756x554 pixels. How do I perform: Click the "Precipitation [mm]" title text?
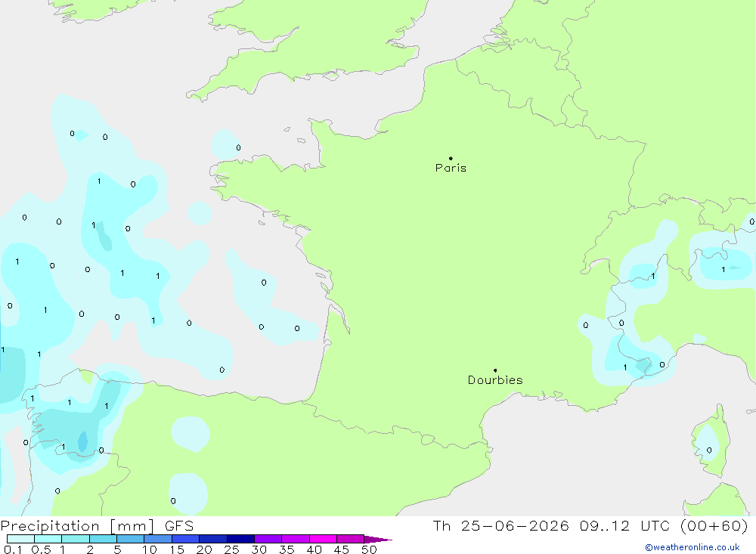pyautogui.click(x=77, y=526)
